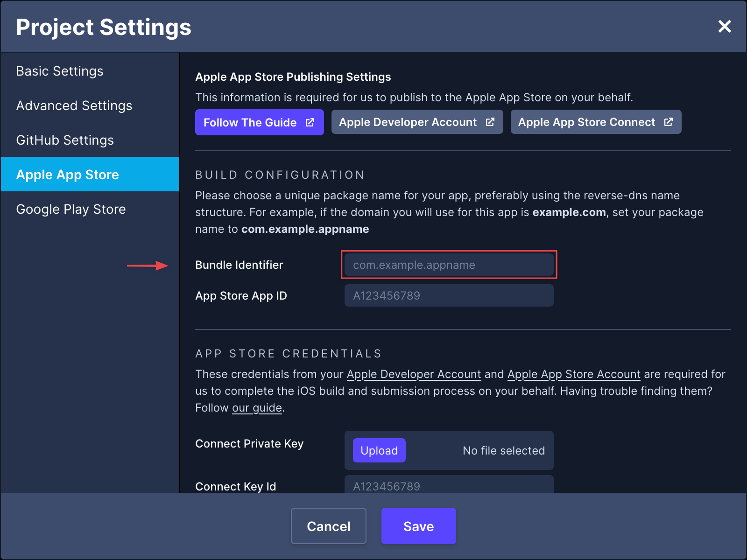
Task: Open the Apple App Store Account link
Action: tap(574, 374)
